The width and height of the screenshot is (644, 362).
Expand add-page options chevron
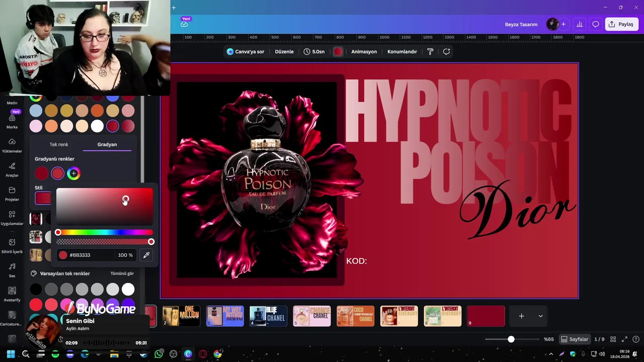pyautogui.click(x=540, y=316)
